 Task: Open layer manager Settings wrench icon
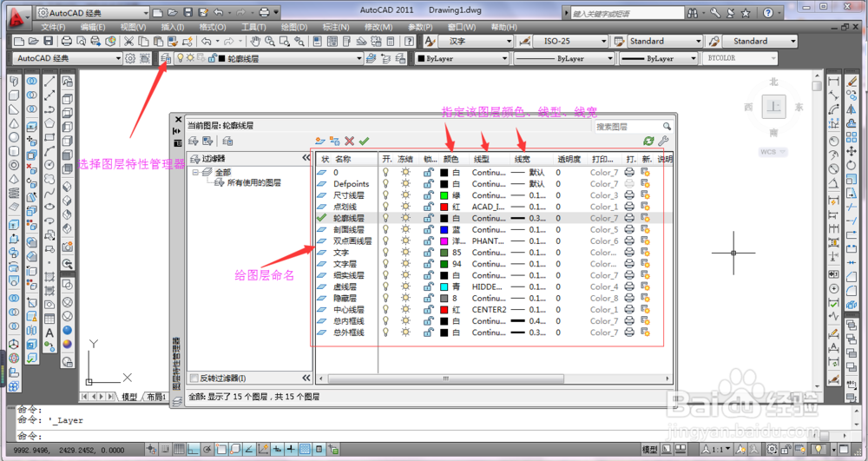click(663, 142)
